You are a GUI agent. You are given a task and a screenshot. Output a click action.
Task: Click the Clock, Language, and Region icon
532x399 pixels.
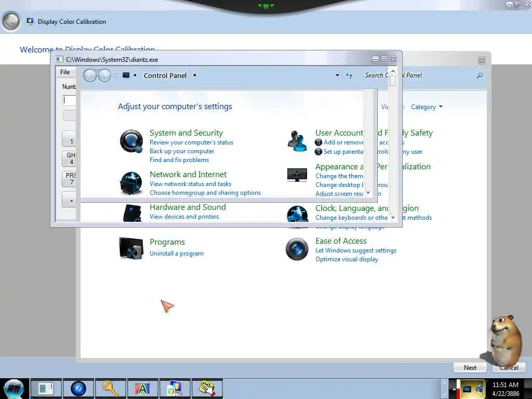pyautogui.click(x=297, y=214)
